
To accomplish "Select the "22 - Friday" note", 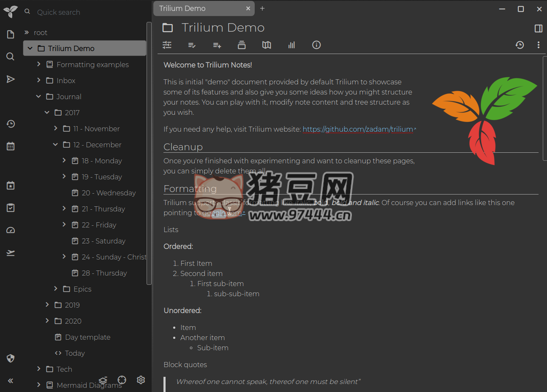I will 99,225.
